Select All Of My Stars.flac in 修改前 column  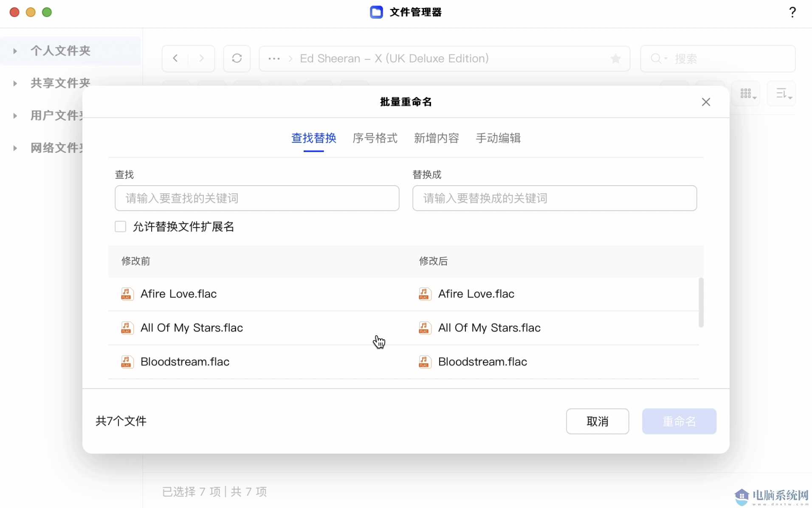click(192, 327)
